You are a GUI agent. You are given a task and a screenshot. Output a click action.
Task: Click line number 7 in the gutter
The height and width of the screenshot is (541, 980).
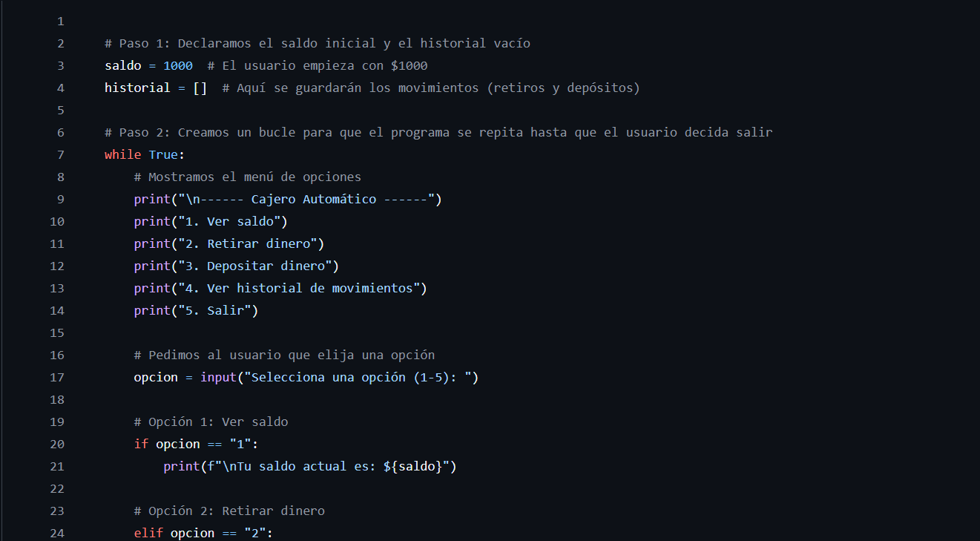click(60, 155)
